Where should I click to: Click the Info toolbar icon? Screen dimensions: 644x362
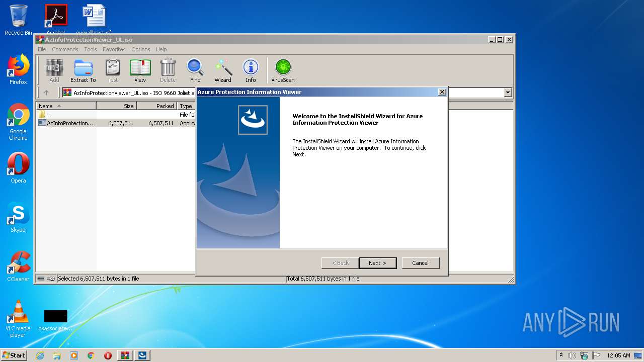tap(251, 71)
